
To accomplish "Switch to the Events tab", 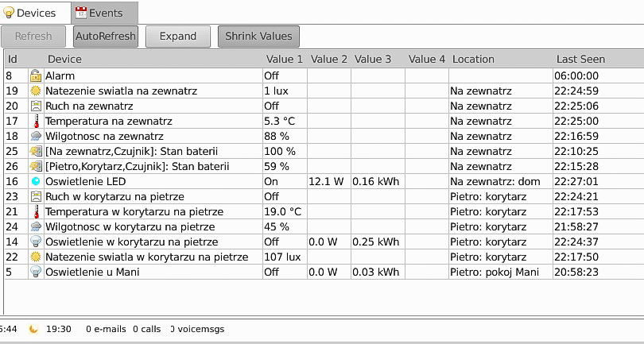I will tap(105, 13).
